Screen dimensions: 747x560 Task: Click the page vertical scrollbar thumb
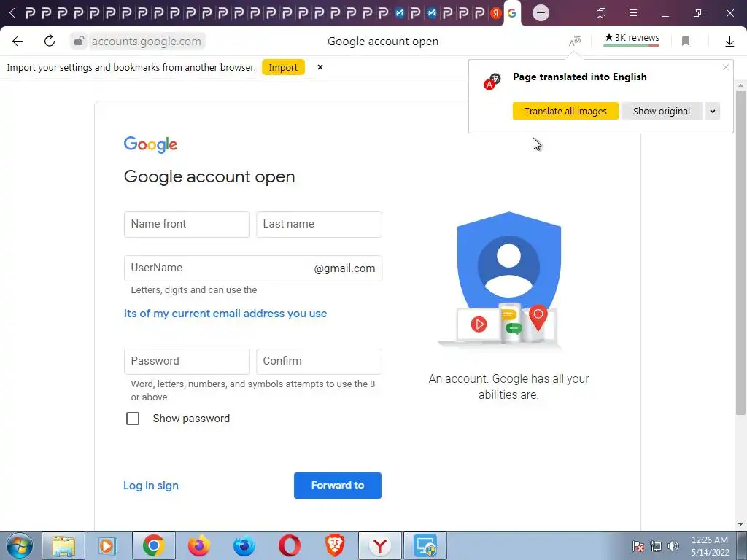tap(740, 252)
